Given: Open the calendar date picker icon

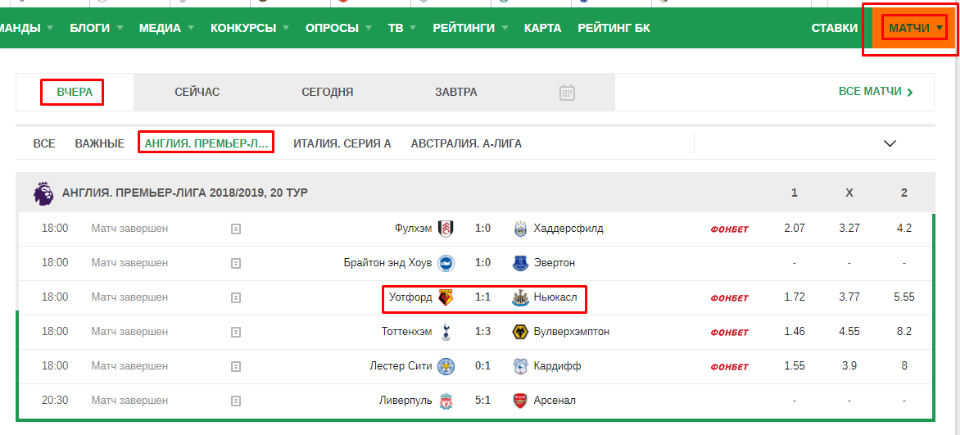Looking at the screenshot, I should pos(567,93).
